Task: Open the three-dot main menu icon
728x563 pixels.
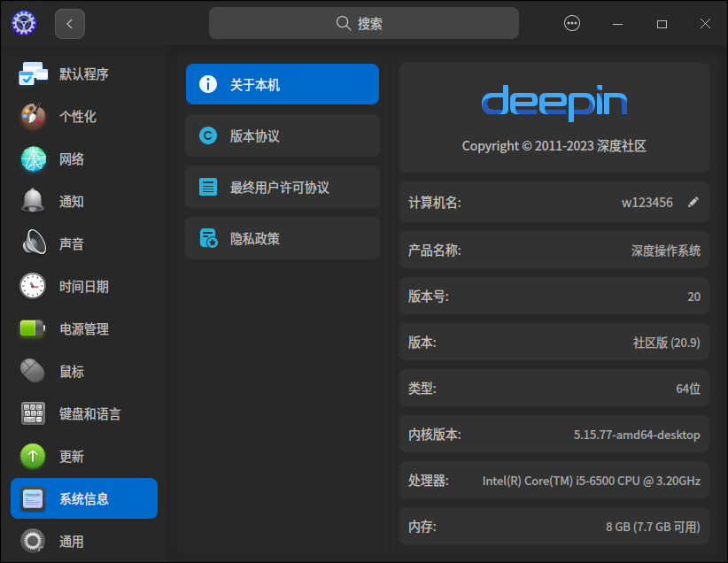Action: point(571,23)
